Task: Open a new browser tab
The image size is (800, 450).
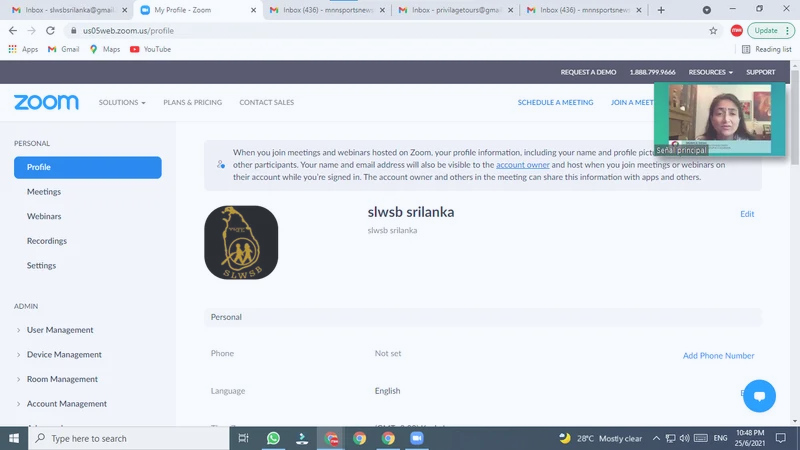Action: point(660,10)
